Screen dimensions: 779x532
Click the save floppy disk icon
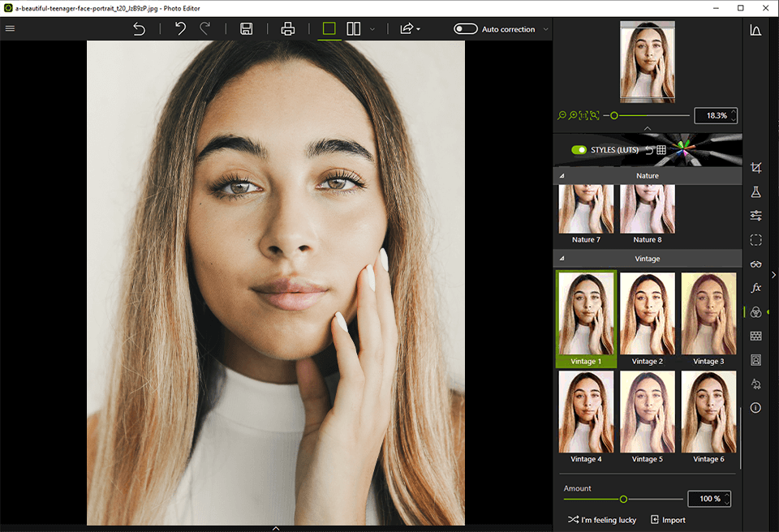click(x=247, y=29)
